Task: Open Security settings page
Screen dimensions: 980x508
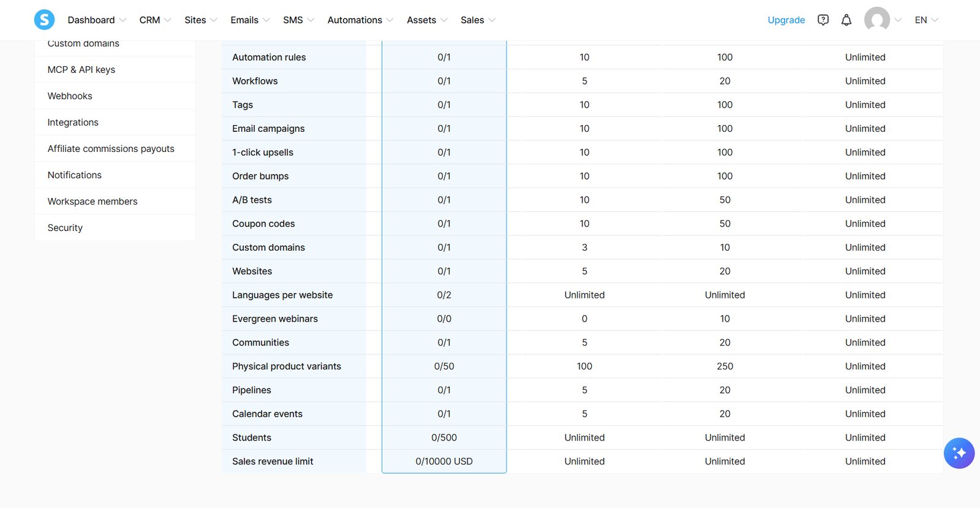Action: [115, 228]
